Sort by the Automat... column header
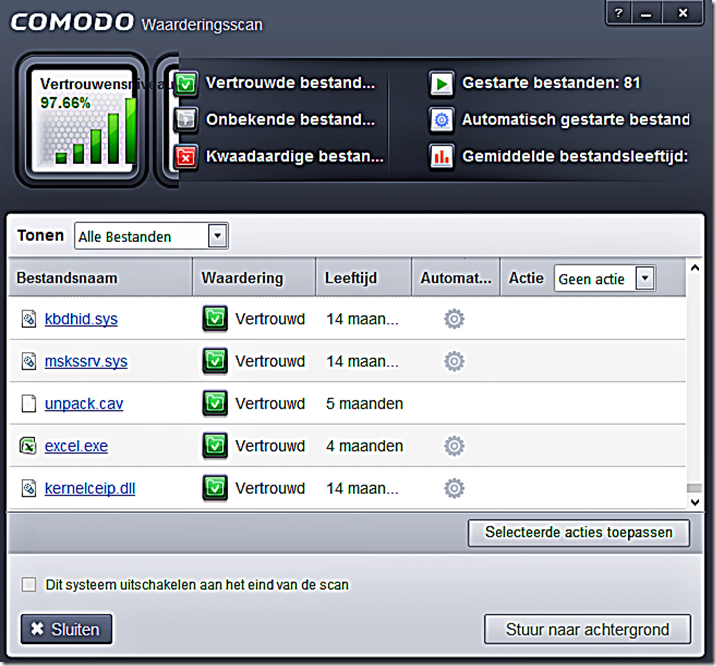Screen dimensions: 716x666 pos(456,278)
